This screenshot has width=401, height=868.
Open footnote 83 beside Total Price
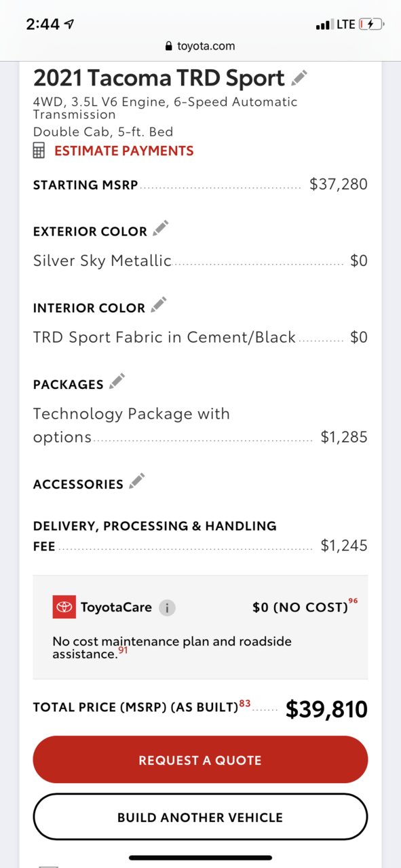point(245,704)
